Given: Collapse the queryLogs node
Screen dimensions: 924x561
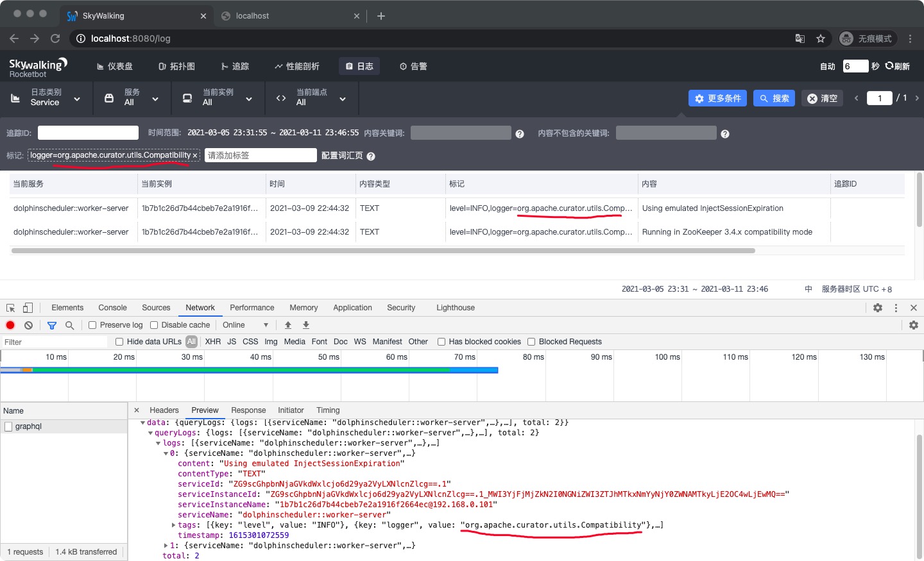Looking at the screenshot, I should click(x=150, y=433).
